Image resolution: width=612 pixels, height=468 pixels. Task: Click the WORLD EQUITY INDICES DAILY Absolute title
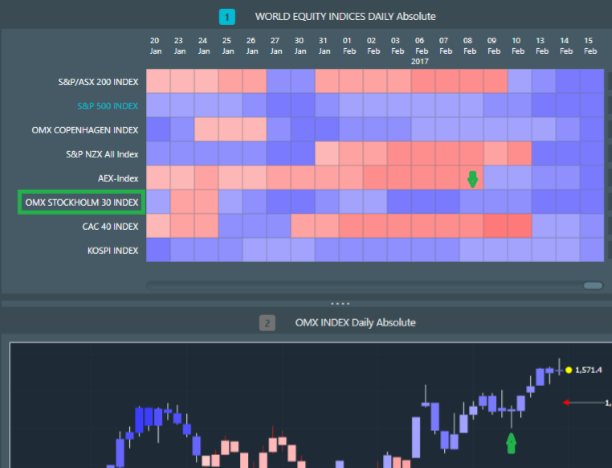(345, 17)
